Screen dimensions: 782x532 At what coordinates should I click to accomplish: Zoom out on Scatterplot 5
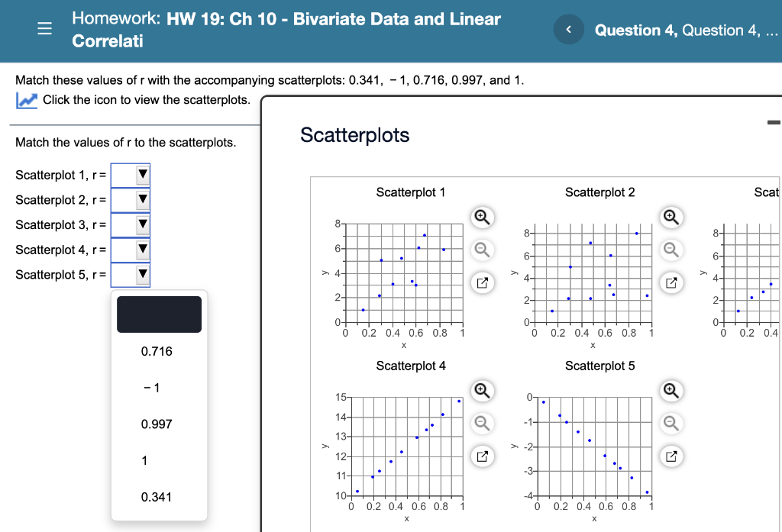point(671,423)
